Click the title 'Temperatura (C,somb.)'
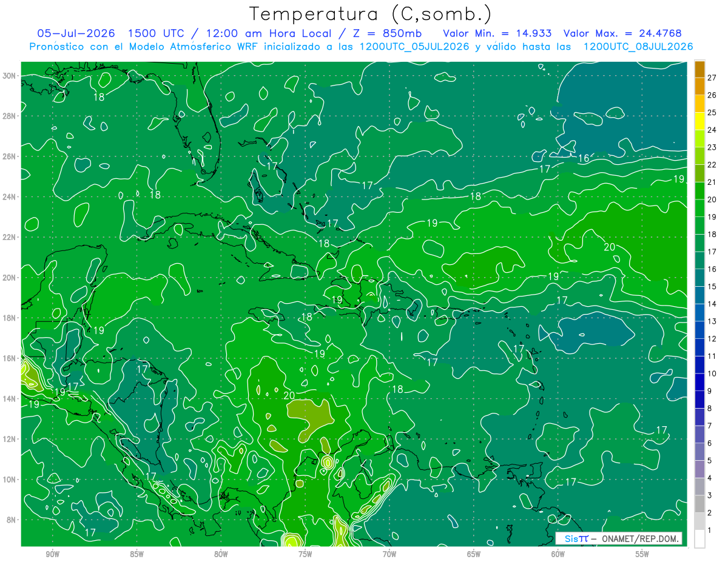 tap(371, 13)
